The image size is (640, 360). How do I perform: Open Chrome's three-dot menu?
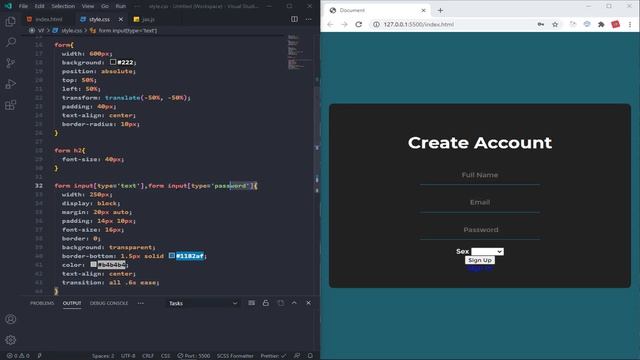pos(630,24)
